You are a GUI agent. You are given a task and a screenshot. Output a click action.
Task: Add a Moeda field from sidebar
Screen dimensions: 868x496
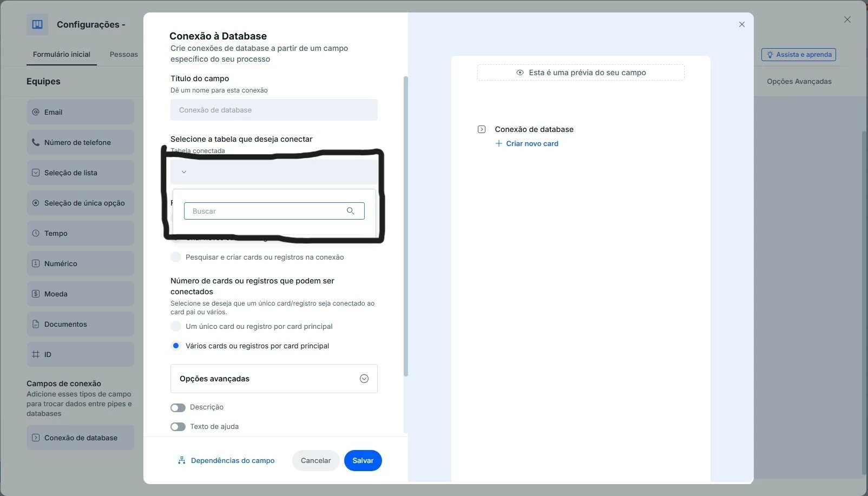coord(81,294)
